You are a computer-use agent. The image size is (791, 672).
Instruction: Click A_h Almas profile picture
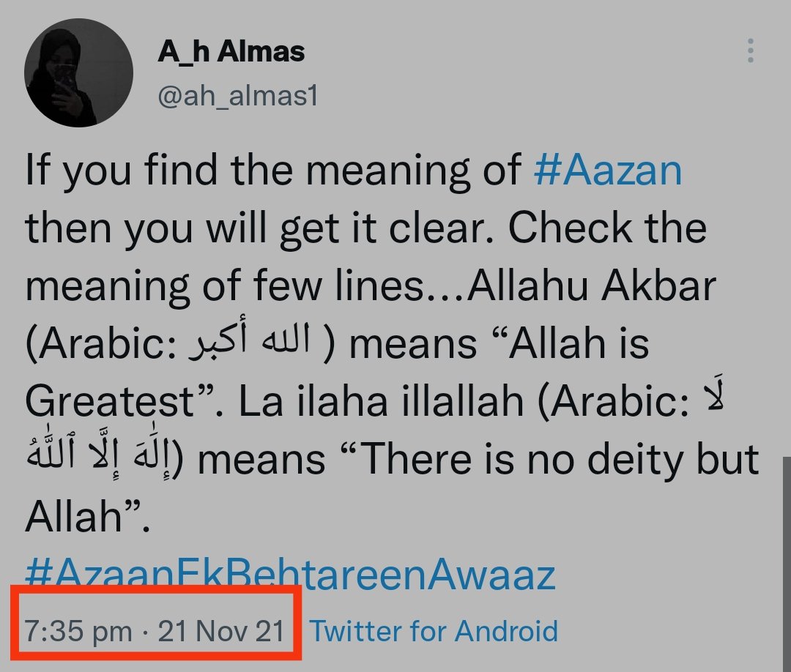(78, 73)
